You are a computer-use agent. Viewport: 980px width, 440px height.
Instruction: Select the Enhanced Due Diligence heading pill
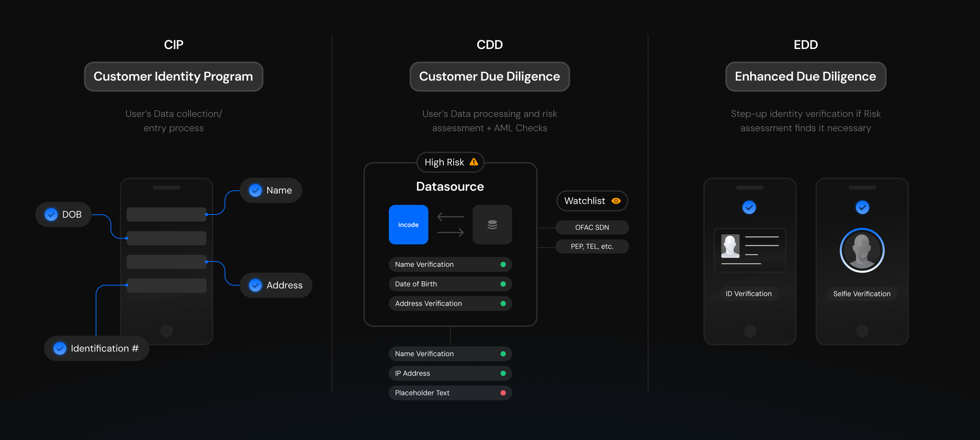click(805, 77)
